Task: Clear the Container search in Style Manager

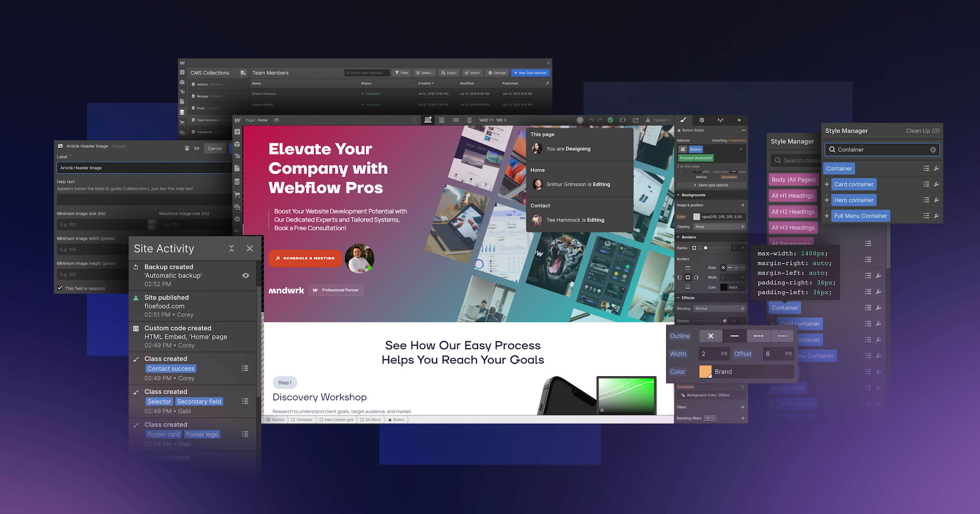Action: click(933, 150)
